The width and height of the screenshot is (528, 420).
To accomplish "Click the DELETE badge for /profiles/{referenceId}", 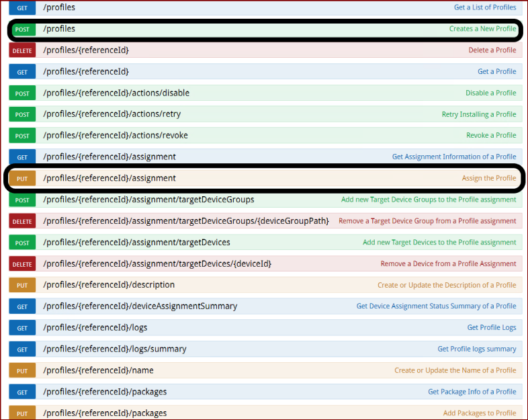I will click(x=22, y=50).
